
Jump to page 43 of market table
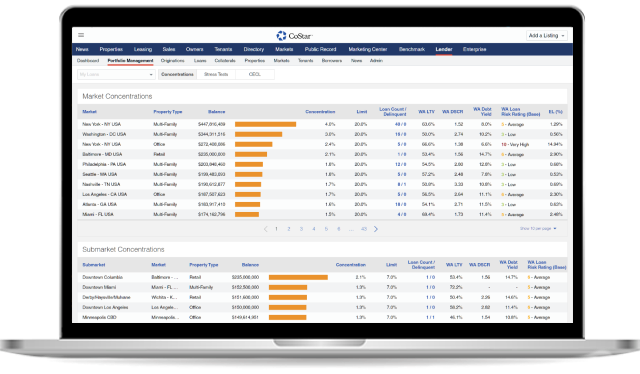pos(364,229)
